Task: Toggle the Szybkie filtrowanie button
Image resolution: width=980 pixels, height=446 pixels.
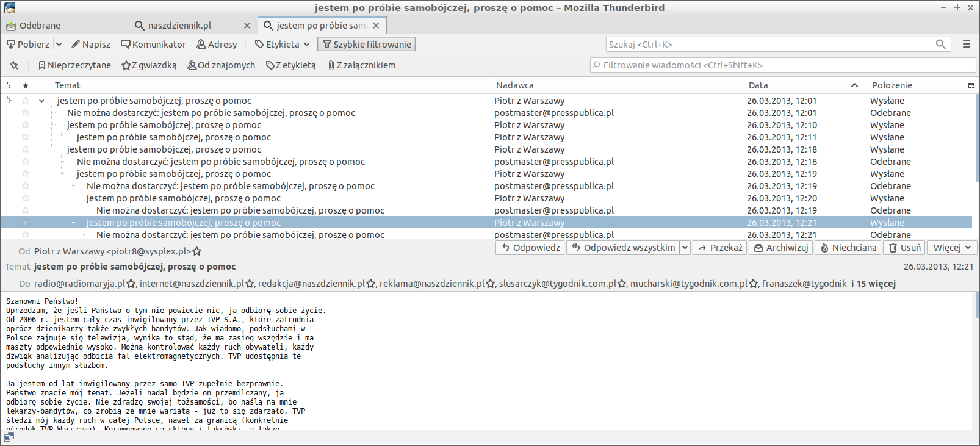Action: (367, 45)
